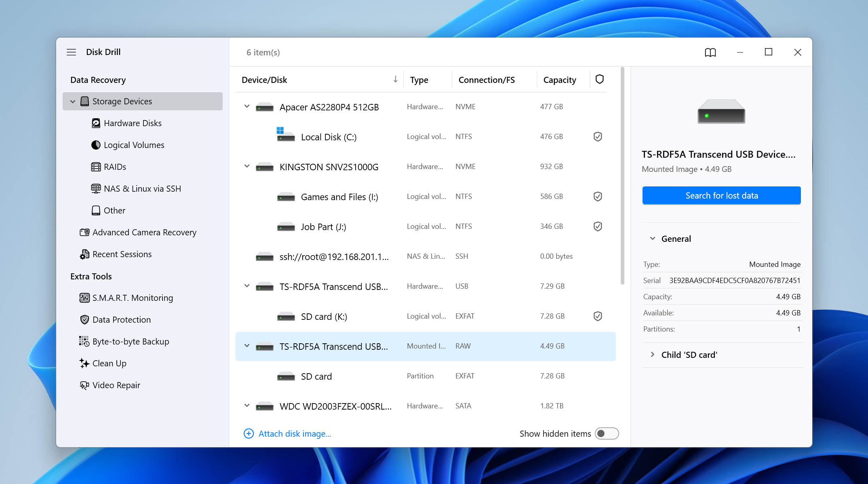Viewport: 868px width, 484px height.
Task: Click the NAS & Linux via SSH icon
Action: point(96,188)
